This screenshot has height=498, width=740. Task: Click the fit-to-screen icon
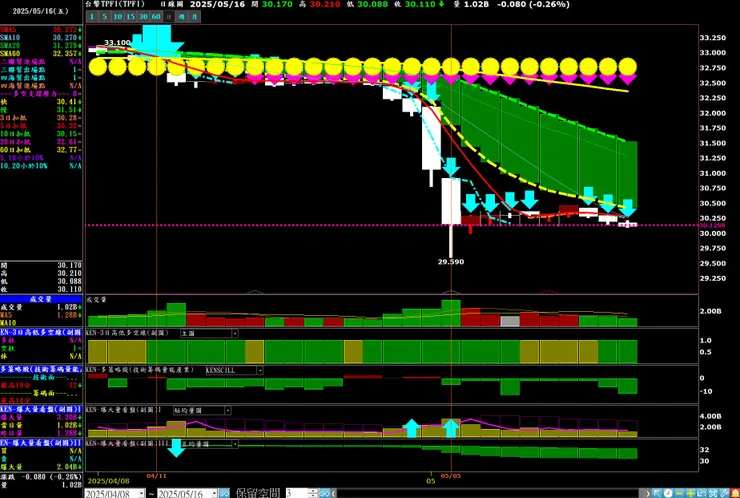713,493
